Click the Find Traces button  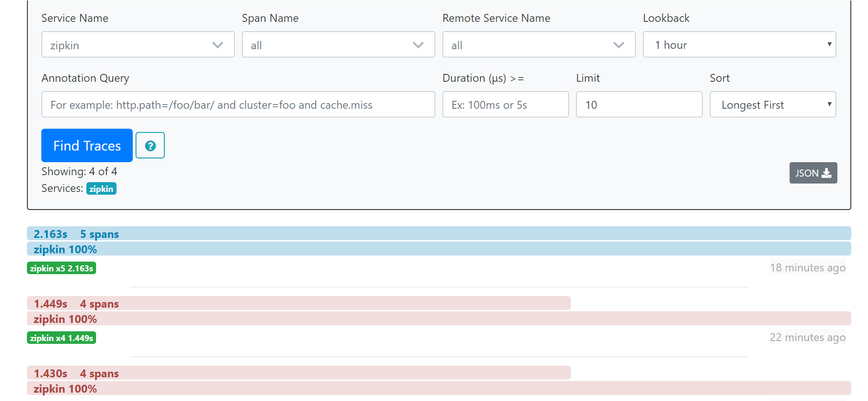click(x=87, y=145)
